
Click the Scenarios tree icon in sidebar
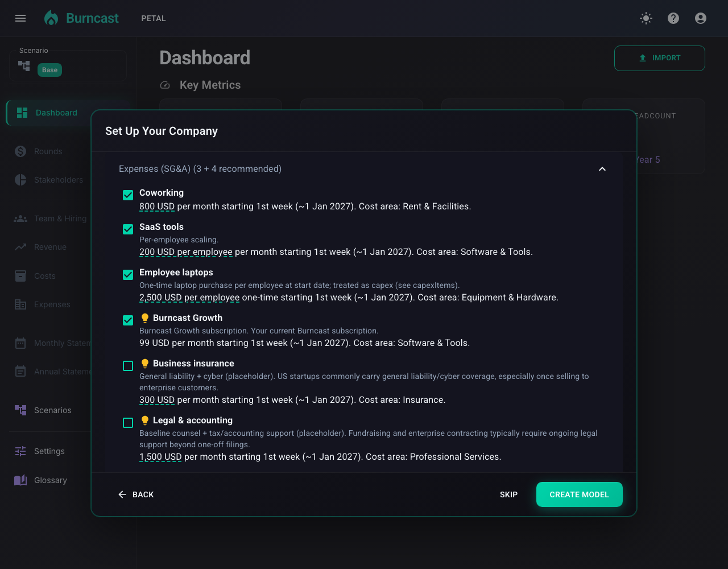tap(20, 410)
